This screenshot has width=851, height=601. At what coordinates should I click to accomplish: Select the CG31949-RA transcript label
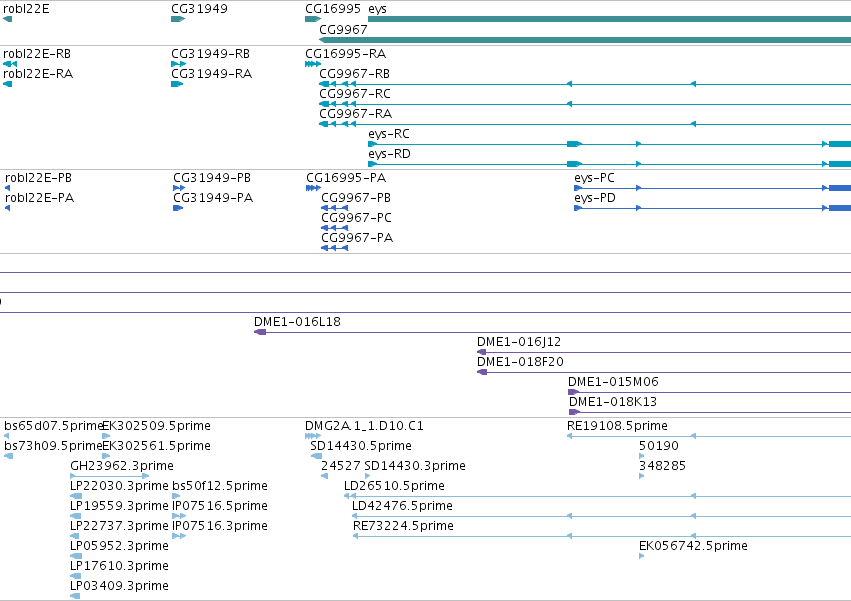[x=212, y=74]
